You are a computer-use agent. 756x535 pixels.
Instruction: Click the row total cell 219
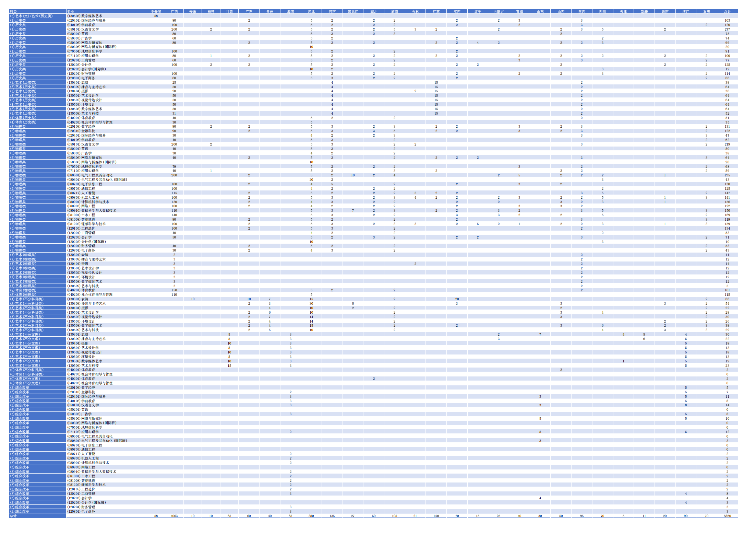point(727,144)
